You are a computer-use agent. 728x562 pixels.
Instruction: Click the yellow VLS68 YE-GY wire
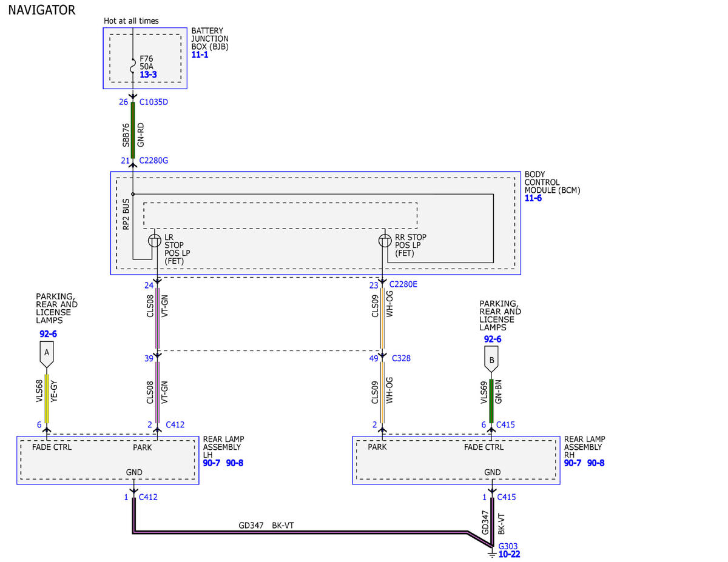(x=47, y=398)
